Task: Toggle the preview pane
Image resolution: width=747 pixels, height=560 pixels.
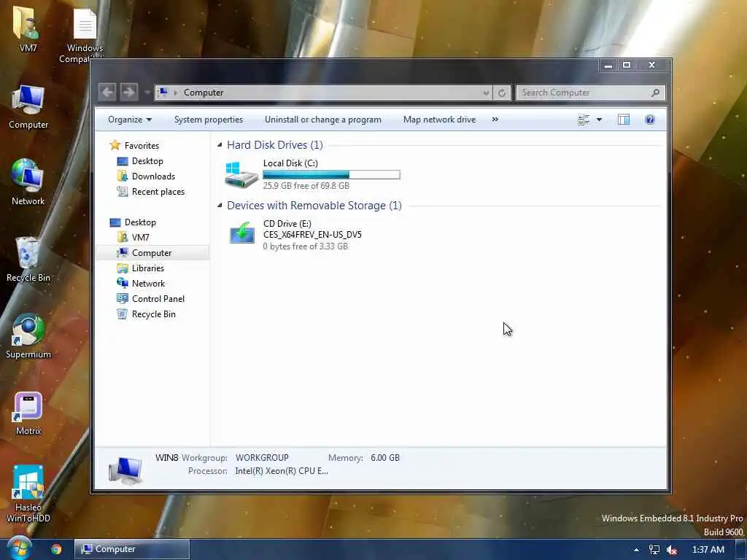Action: click(x=624, y=120)
